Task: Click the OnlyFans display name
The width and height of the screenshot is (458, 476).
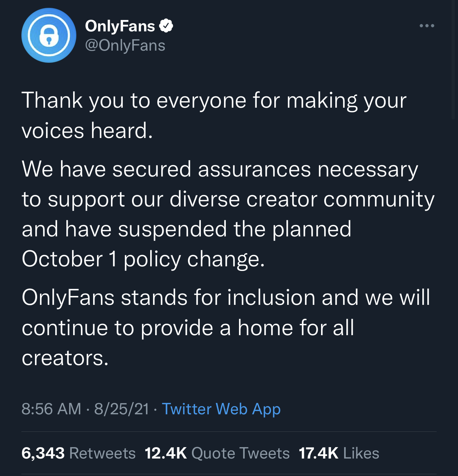Action: (120, 26)
